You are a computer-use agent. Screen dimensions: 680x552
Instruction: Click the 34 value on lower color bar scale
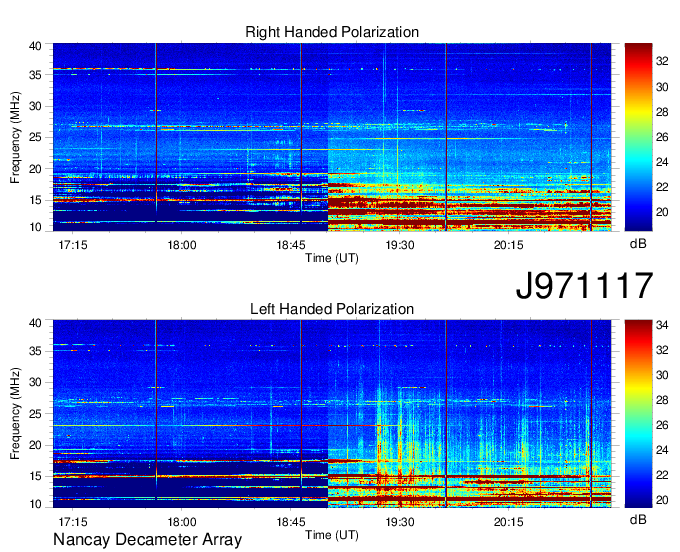(x=662, y=325)
